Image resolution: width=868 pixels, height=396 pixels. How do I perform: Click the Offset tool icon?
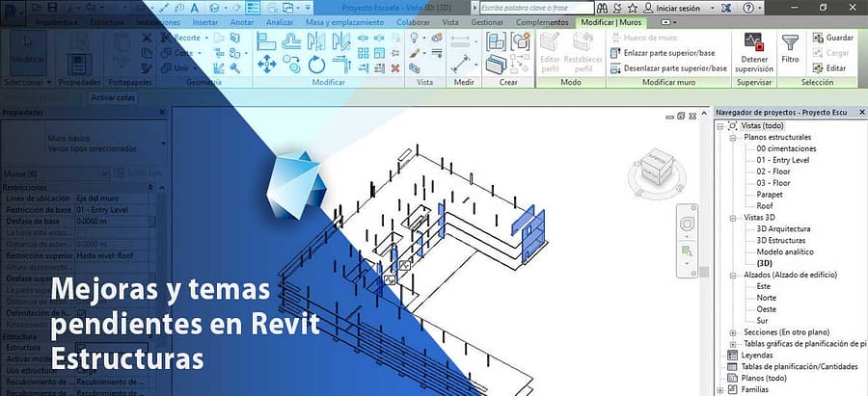coord(291,40)
